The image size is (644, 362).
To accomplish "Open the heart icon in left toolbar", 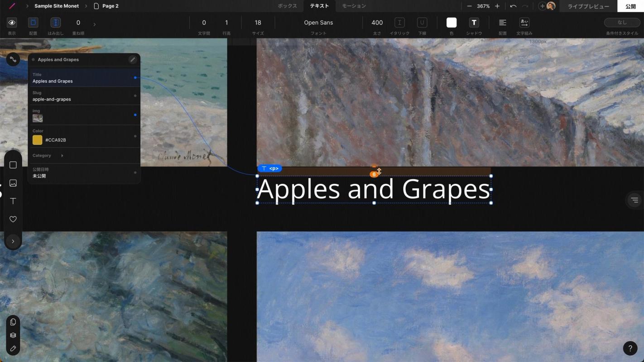I will coord(13,219).
